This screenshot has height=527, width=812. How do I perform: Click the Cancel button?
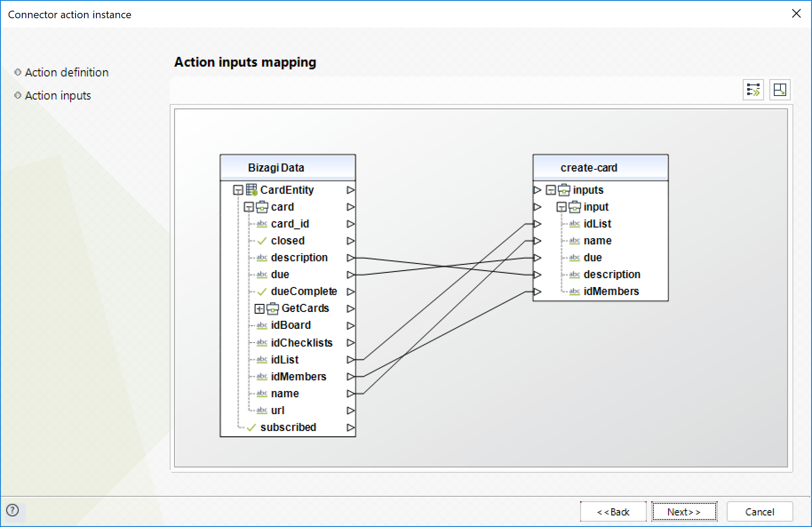point(760,512)
